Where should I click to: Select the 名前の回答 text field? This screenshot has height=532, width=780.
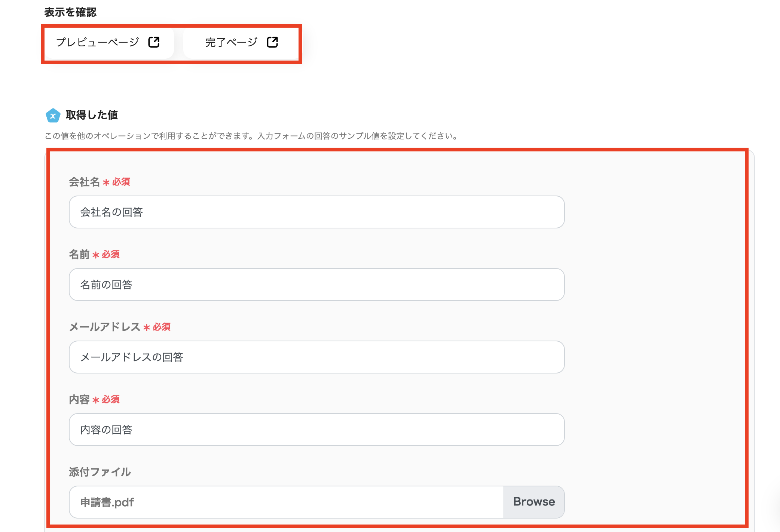[x=316, y=285]
